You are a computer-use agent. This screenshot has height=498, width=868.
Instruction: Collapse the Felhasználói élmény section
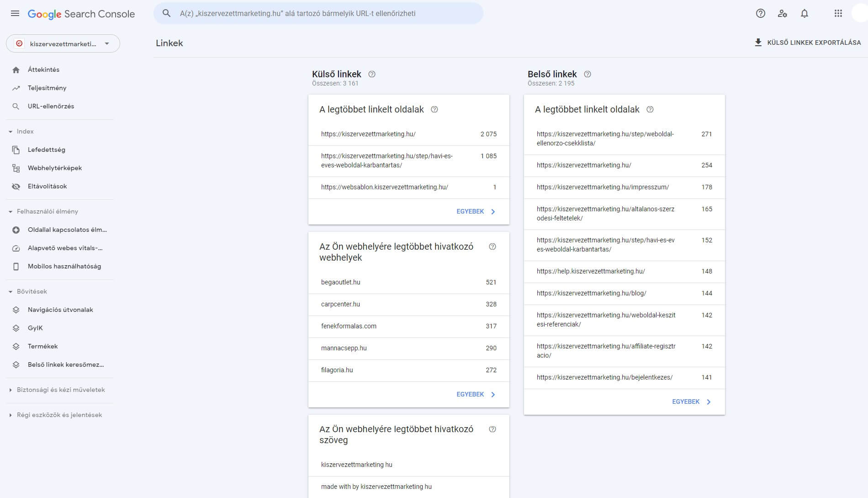(11, 212)
